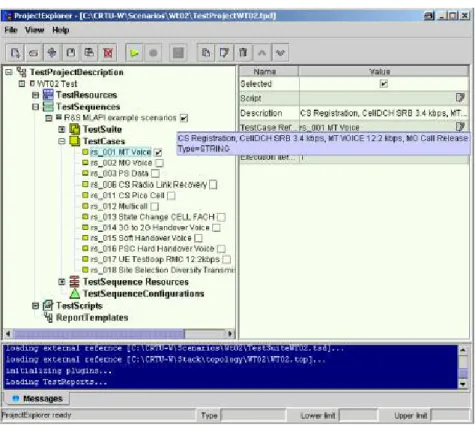475x425 pixels.
Task: Open the View menu
Action: [34, 30]
